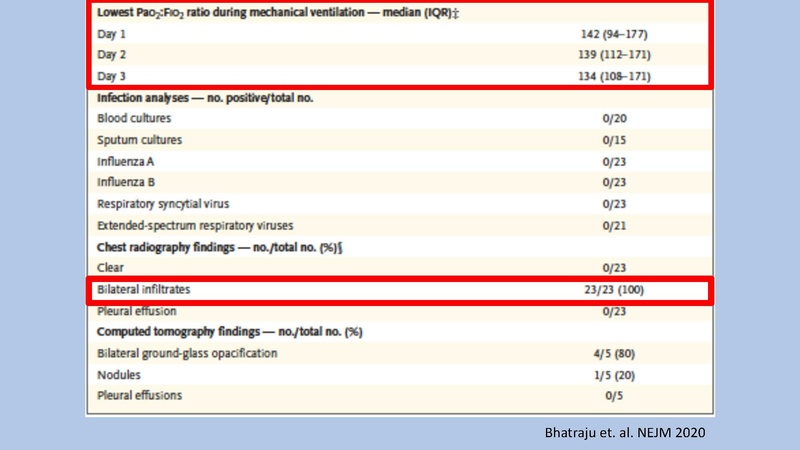800x450 pixels.
Task: Click 0/23 value for Respiratory syncytial virus
Action: tap(614, 204)
